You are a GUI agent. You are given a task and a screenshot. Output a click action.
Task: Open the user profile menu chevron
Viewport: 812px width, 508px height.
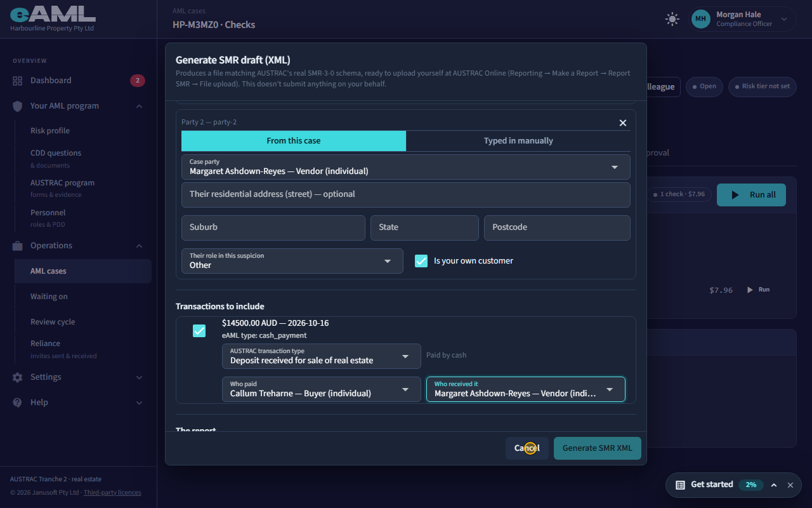[784, 19]
